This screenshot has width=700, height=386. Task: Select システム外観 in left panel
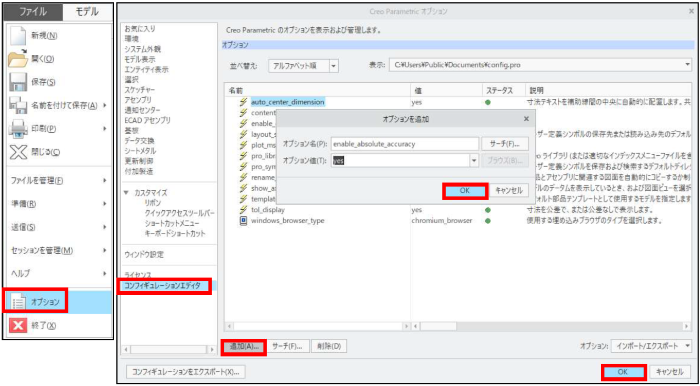(x=142, y=49)
